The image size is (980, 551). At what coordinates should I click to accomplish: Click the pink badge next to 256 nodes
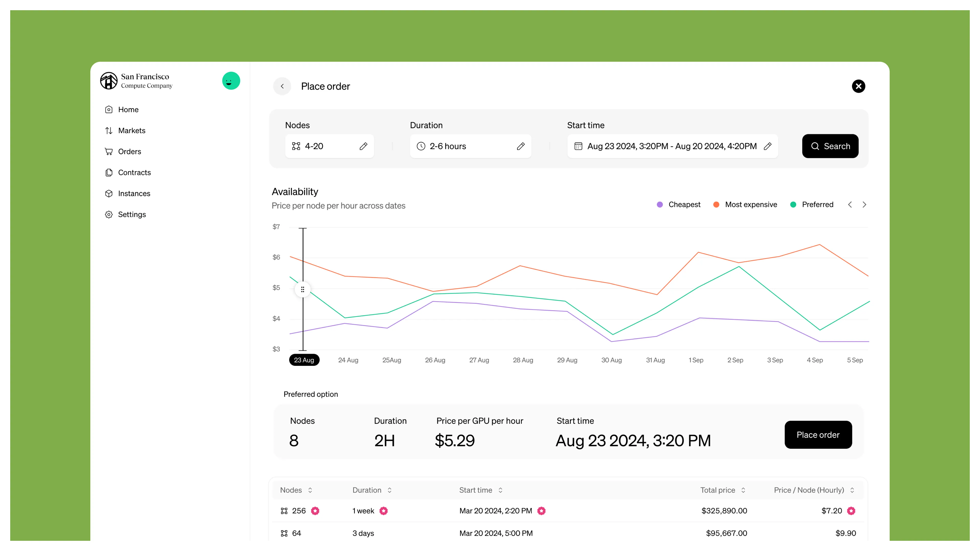pyautogui.click(x=315, y=511)
